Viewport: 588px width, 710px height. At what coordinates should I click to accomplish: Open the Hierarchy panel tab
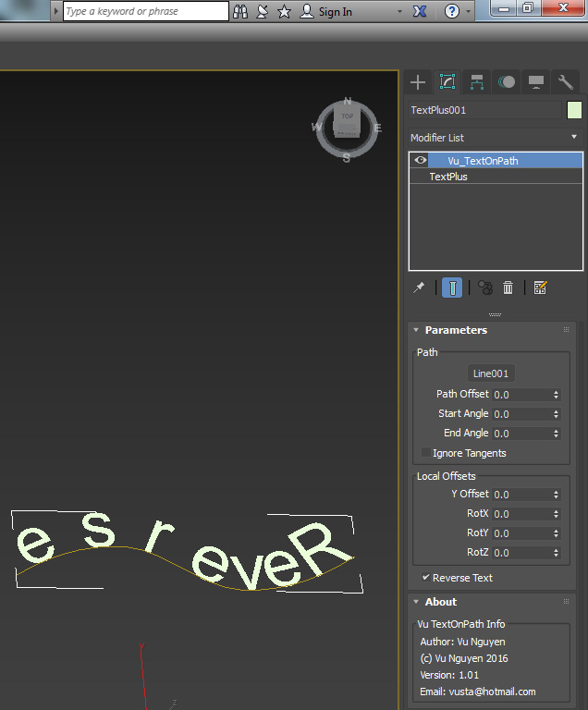[476, 82]
